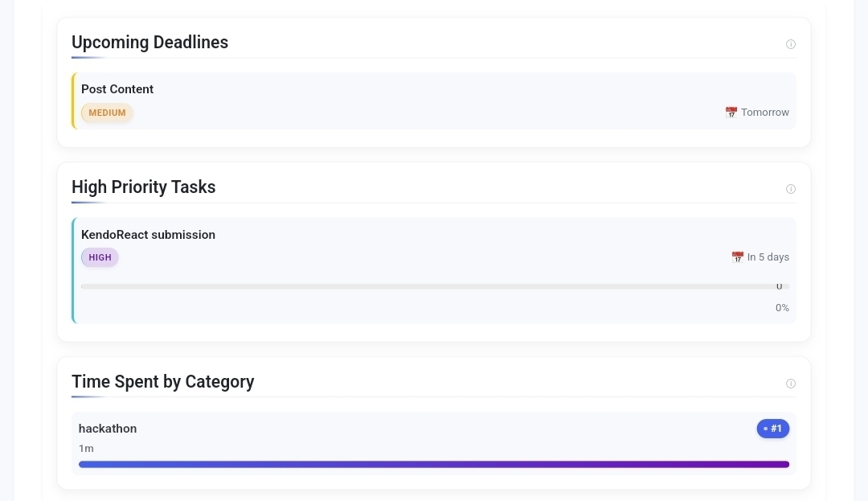Click the info icon beside Upcoming Deadlines
This screenshot has width=868, height=501.
[x=791, y=44]
